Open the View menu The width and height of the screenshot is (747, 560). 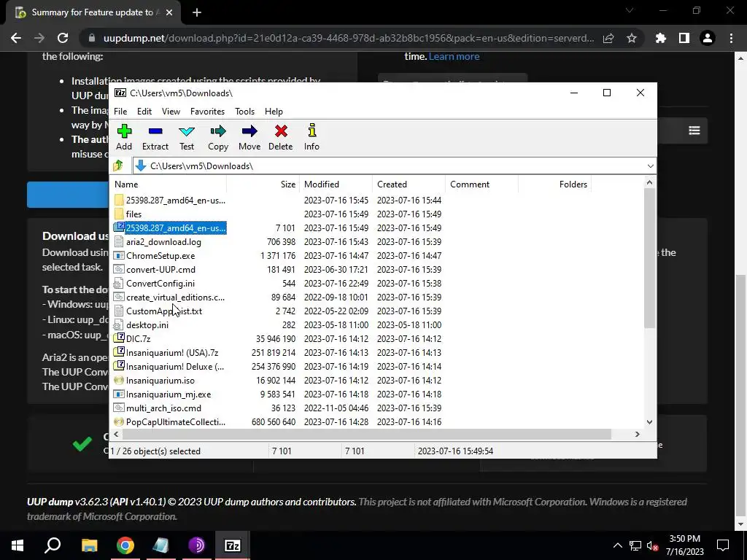tap(171, 112)
